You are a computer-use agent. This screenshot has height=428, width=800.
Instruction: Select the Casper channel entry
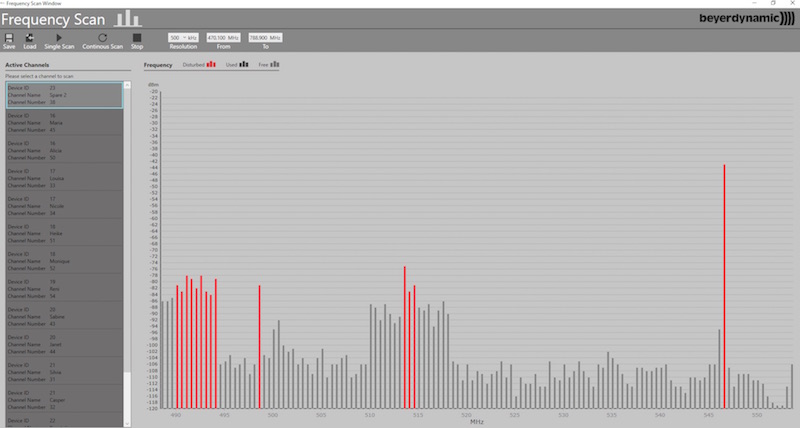pos(63,400)
